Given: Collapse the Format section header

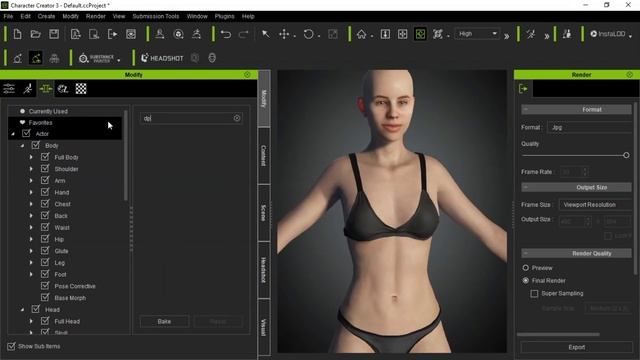Looking at the screenshot, I should point(576,109).
